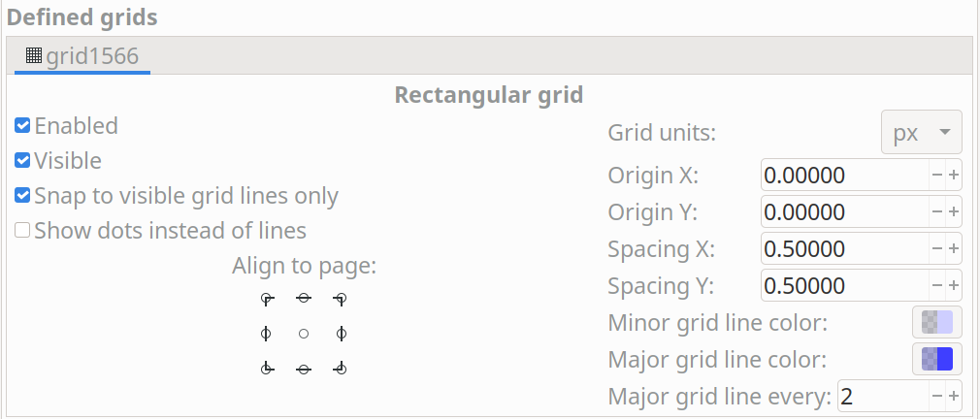Screen dimensions: 980x419
Task: Click the Spacing X input field
Action: coord(842,249)
